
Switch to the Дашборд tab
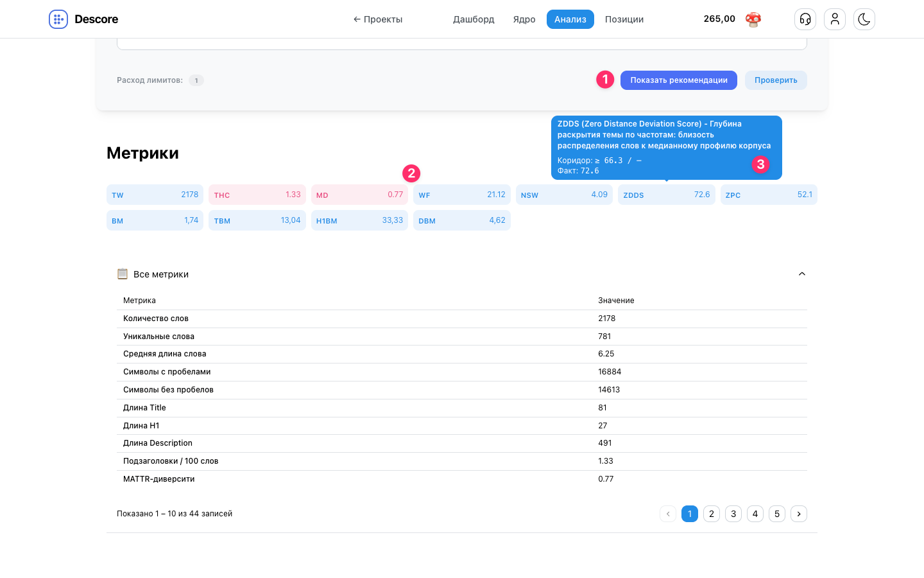tap(474, 19)
